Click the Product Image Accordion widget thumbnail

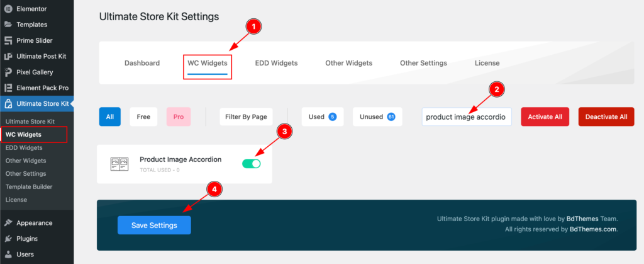coord(119,164)
